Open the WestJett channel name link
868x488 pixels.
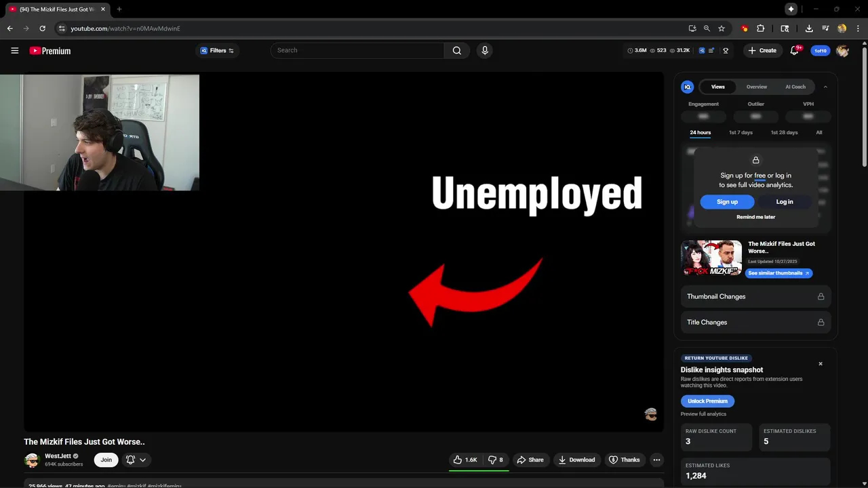(58, 457)
